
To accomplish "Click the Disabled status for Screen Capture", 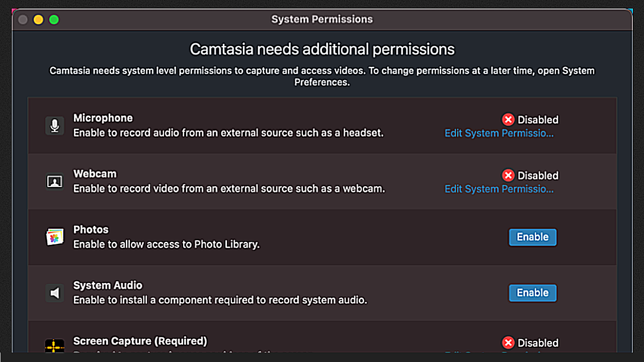I will pyautogui.click(x=538, y=343).
